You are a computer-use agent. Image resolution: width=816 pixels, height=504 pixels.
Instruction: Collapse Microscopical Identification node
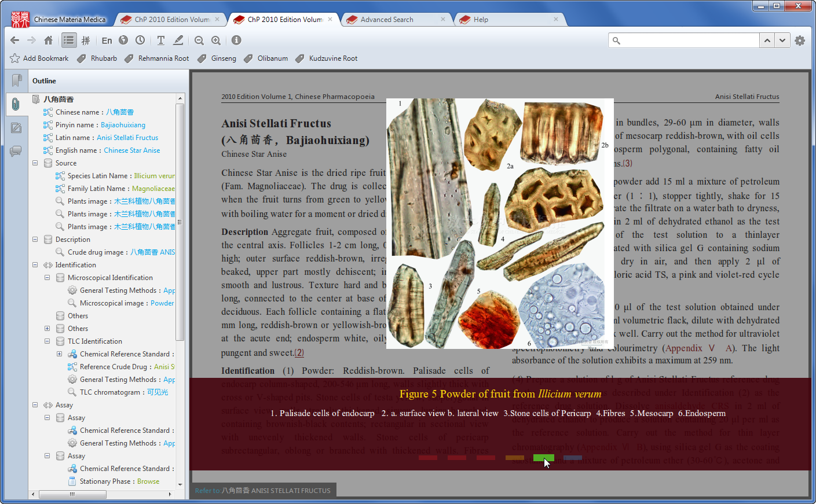tap(47, 278)
